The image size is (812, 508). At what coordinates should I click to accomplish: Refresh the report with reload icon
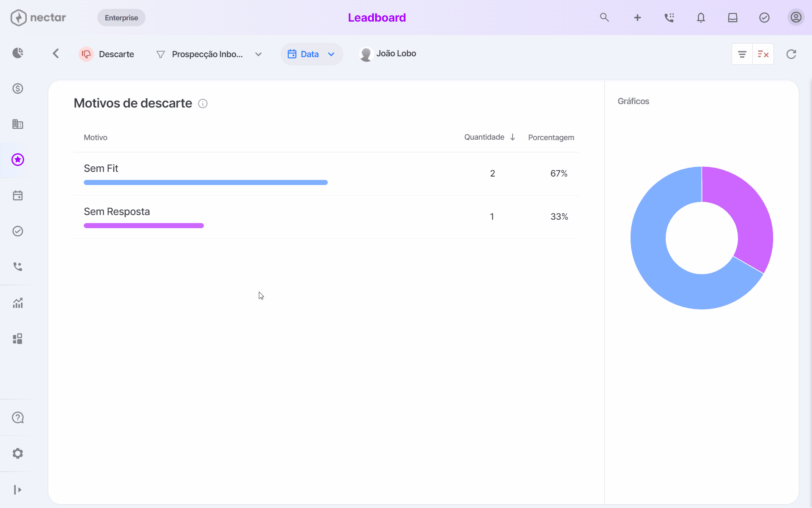tap(791, 54)
